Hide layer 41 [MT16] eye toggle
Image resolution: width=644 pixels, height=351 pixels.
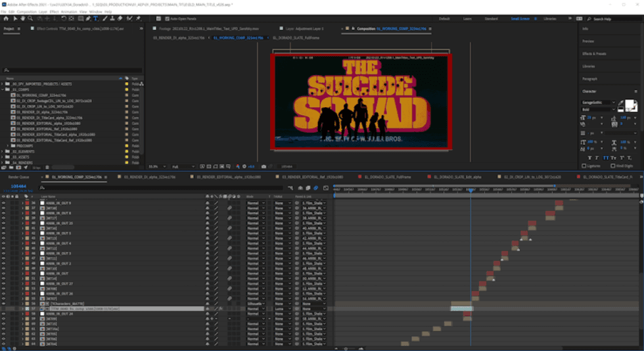pyautogui.click(x=3, y=228)
